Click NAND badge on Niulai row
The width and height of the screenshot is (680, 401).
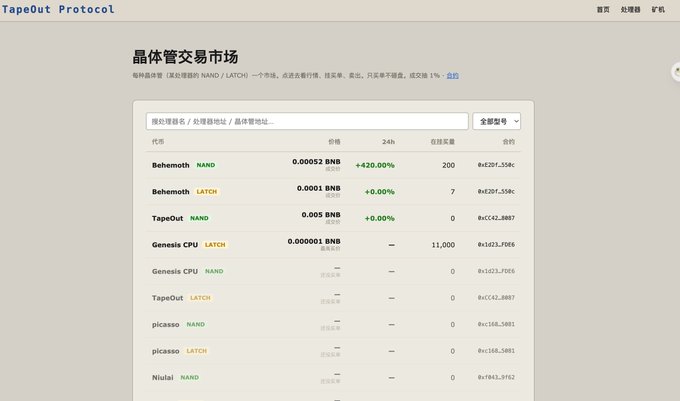point(190,378)
